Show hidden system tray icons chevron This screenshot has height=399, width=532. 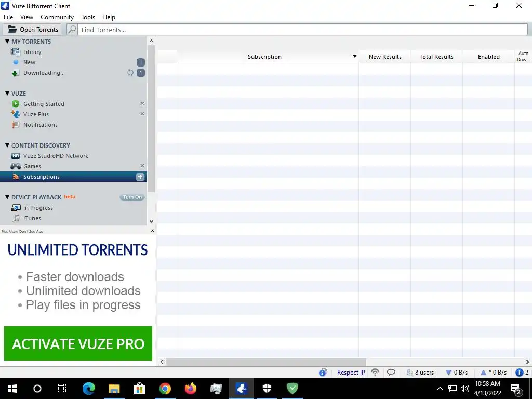[x=440, y=389]
